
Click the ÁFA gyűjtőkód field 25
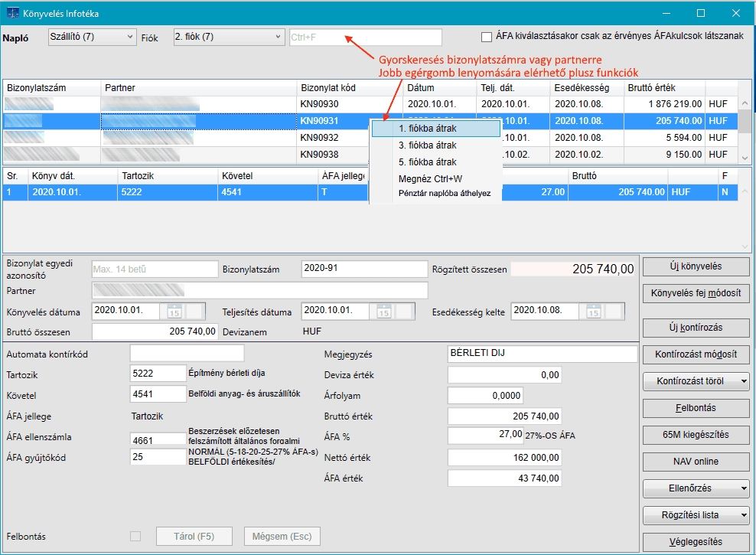click(x=158, y=457)
